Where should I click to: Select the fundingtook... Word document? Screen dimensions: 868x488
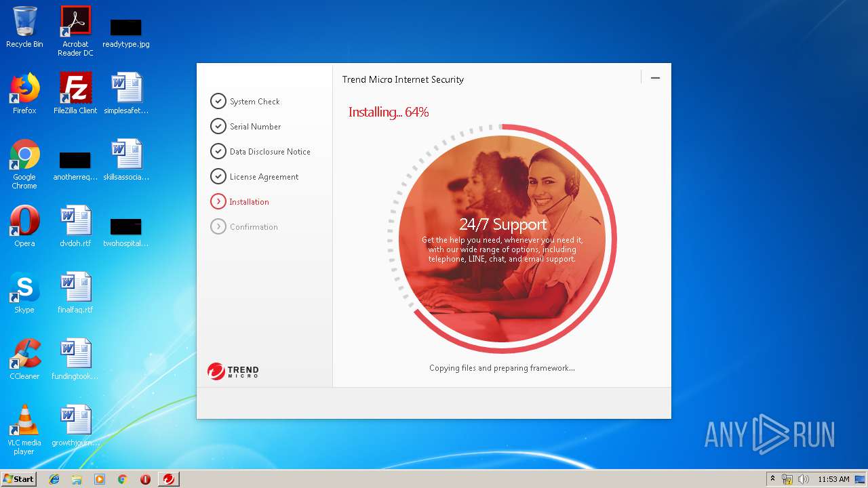[75, 359]
